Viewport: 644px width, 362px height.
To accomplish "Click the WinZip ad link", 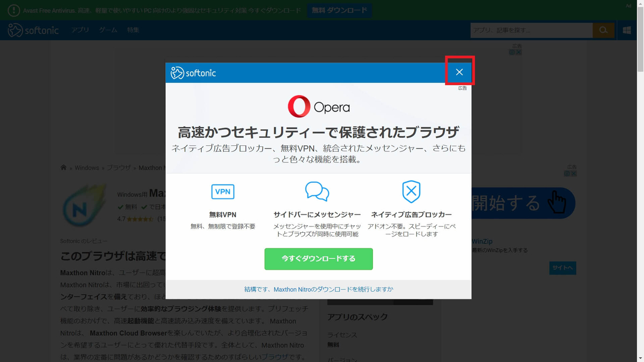I will (x=482, y=241).
